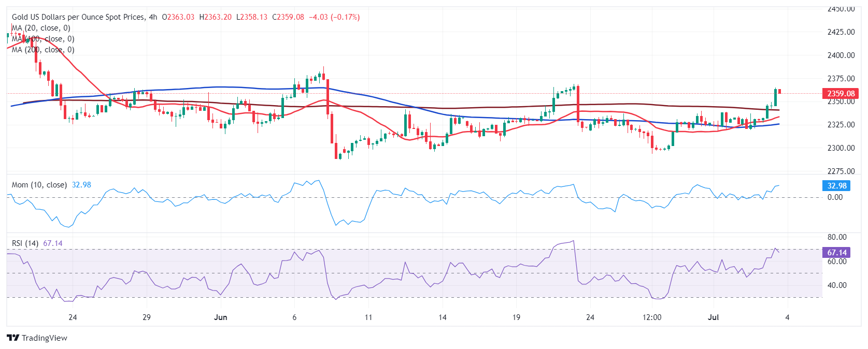The width and height of the screenshot is (868, 349).
Task: Click the blue 32.98 momentum value tag
Action: (836, 185)
